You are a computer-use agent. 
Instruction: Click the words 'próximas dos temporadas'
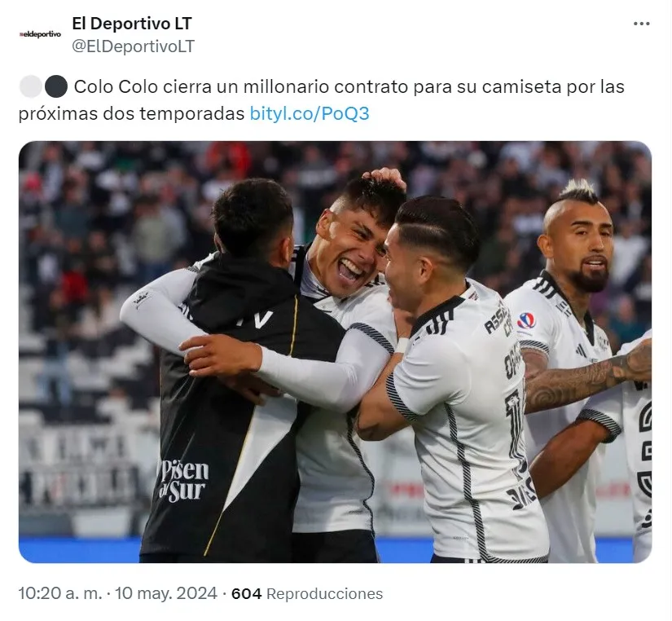(132, 114)
